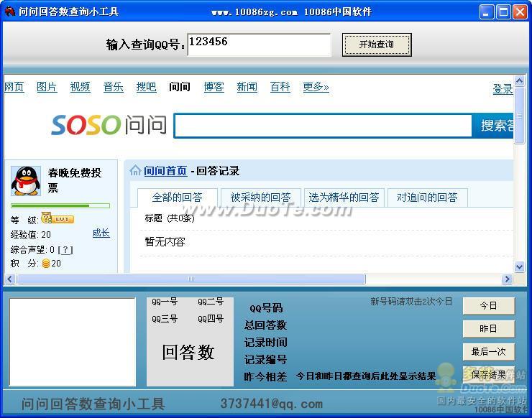Viewport: 532px width, 418px height.
Task: Select the QQ一号 option
Action: tap(165, 302)
